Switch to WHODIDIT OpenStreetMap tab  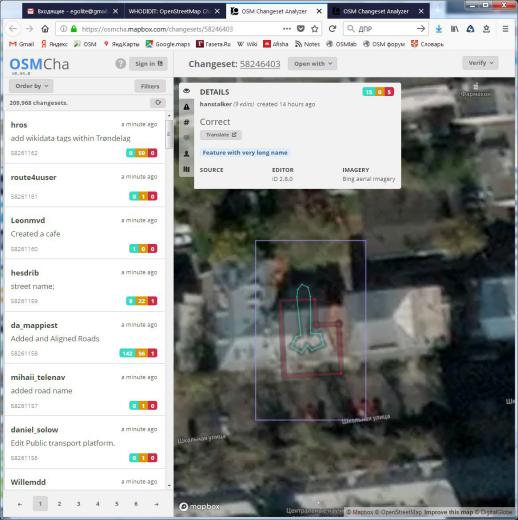(174, 11)
